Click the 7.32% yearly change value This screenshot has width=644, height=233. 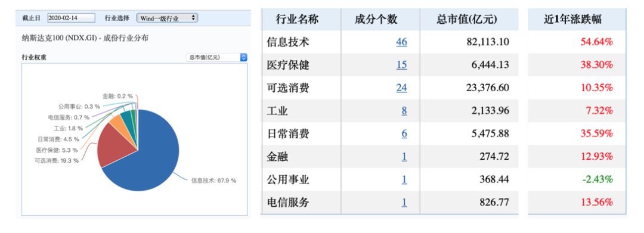(x=600, y=111)
